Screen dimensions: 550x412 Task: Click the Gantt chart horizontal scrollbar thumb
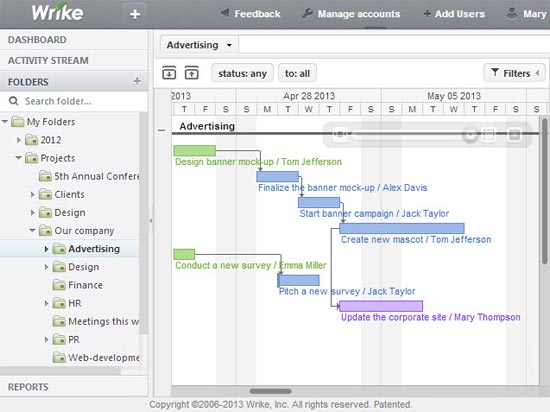point(270,391)
